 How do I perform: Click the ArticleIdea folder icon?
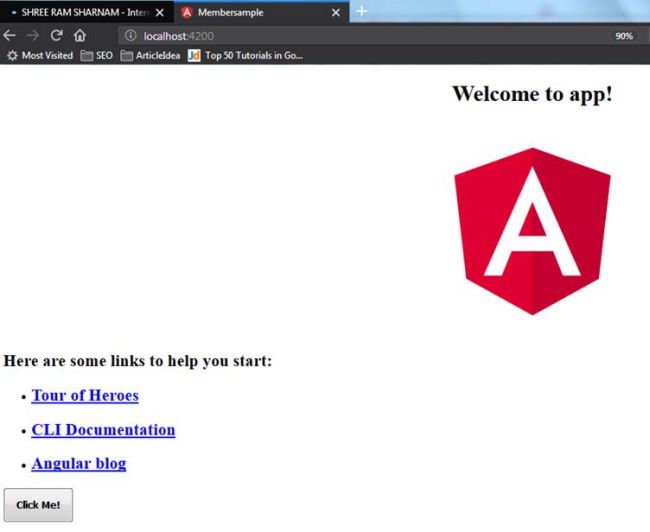coord(126,55)
